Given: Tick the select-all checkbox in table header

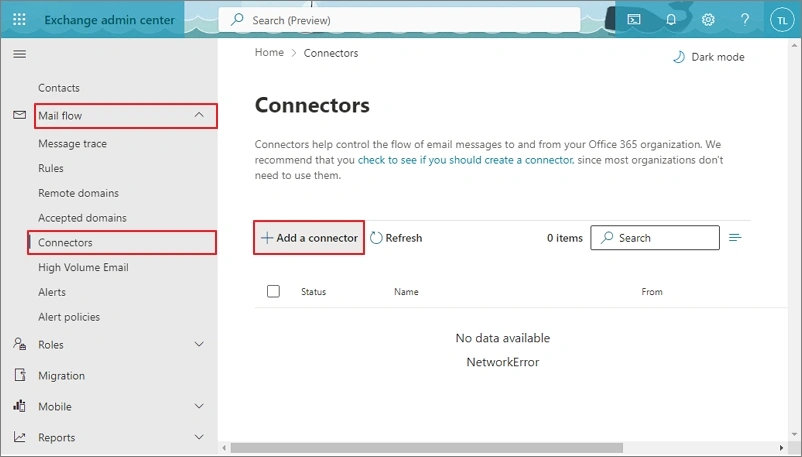Looking at the screenshot, I should pyautogui.click(x=273, y=291).
